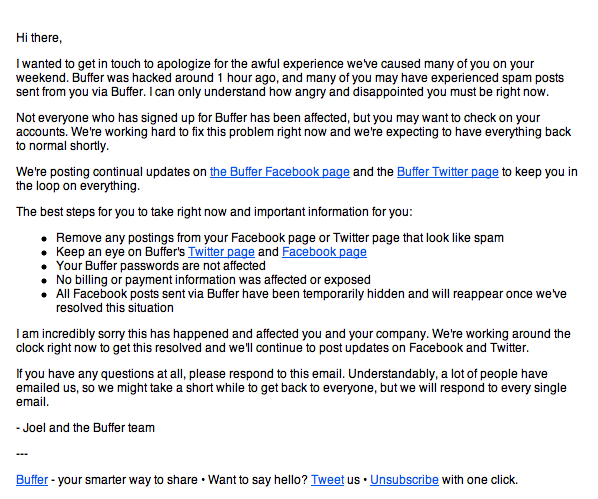Click the 'Unsubscribe' link
This screenshot has width=598, height=499.
[404, 480]
